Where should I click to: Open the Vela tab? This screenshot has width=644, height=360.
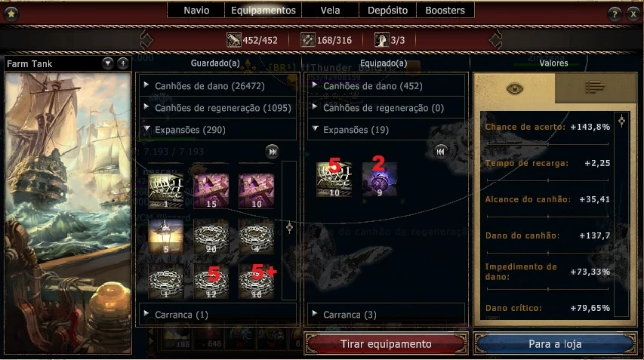330,11
